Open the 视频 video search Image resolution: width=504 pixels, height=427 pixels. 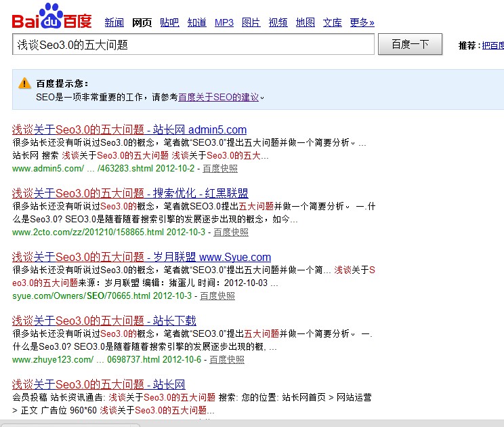click(x=278, y=22)
